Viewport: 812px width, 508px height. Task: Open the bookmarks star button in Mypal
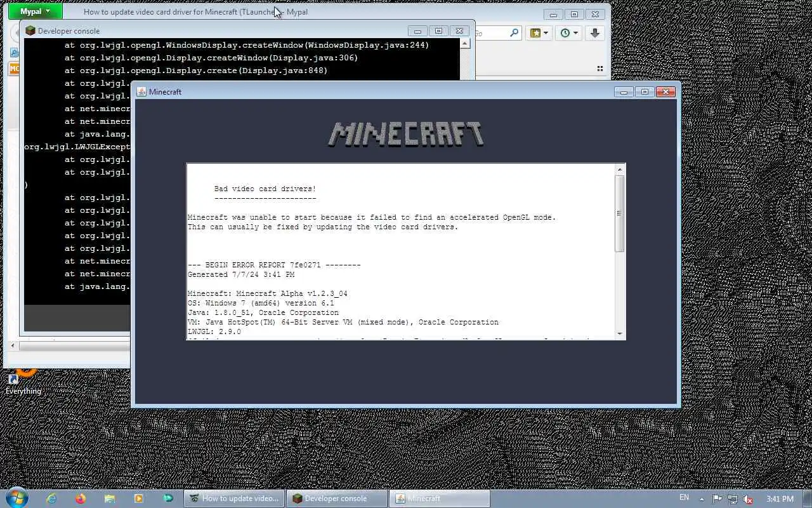click(x=535, y=33)
